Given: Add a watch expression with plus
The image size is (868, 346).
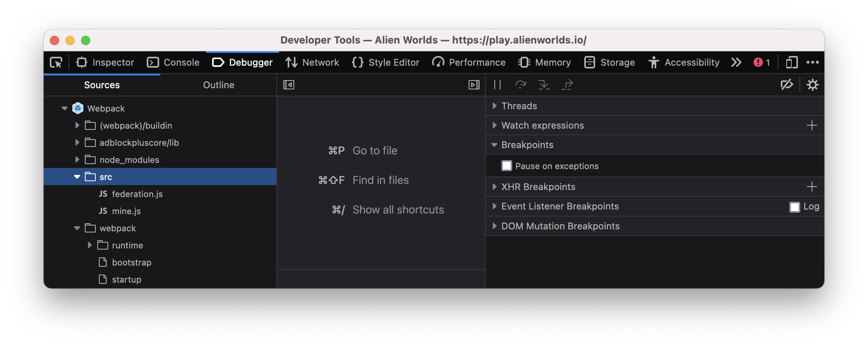Looking at the screenshot, I should [x=812, y=125].
